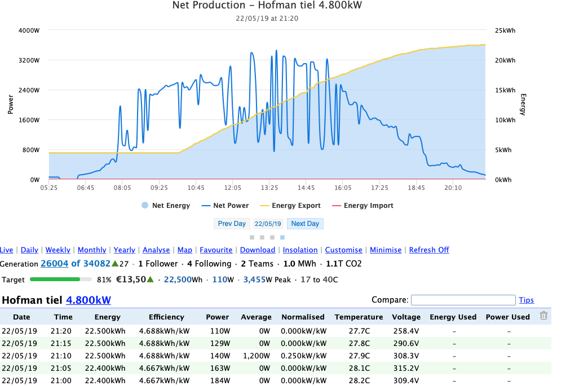
Task: Toggle Net Energy series in chart legend
Action: click(x=166, y=205)
